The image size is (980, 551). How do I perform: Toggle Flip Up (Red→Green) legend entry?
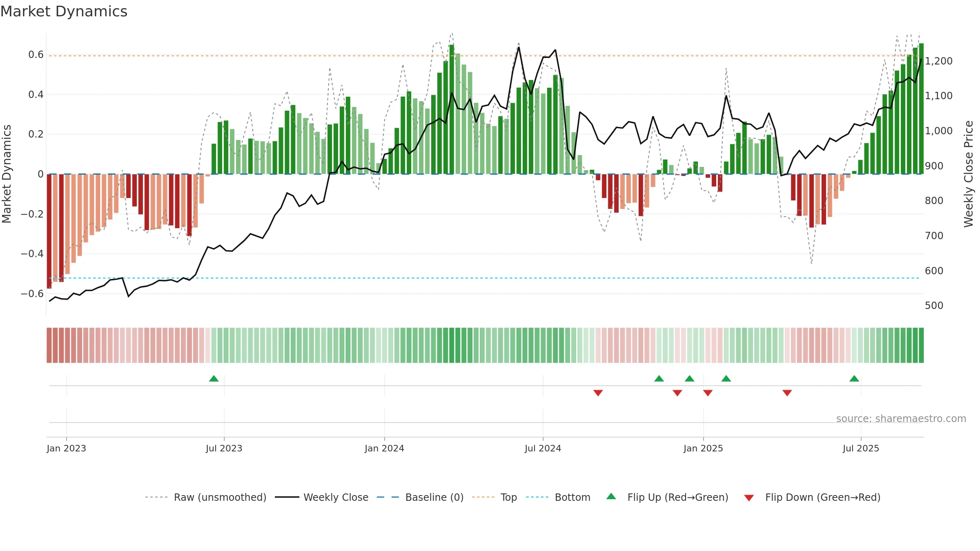click(667, 497)
